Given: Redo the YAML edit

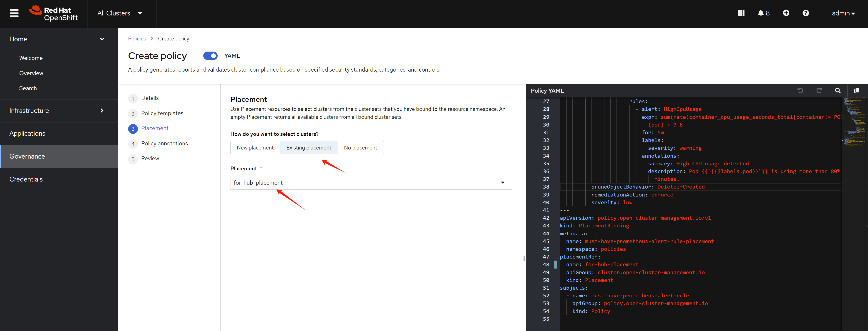Looking at the screenshot, I should [819, 91].
